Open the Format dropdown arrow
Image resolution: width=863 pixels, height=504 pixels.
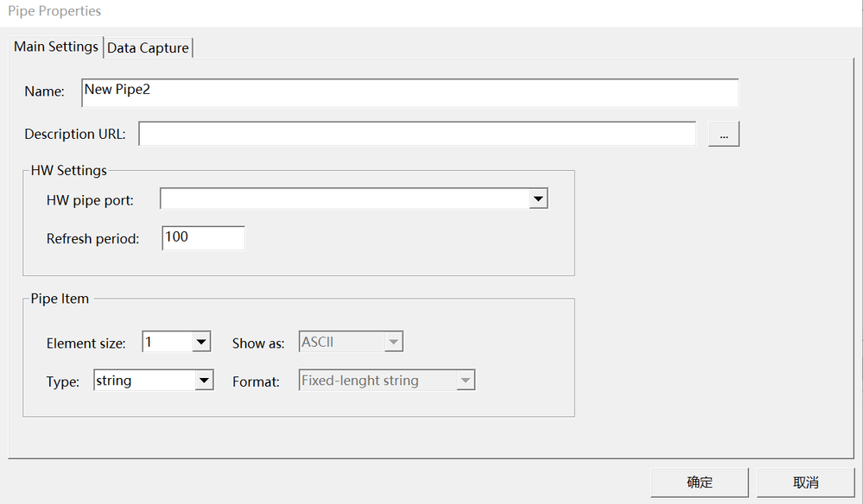click(466, 381)
